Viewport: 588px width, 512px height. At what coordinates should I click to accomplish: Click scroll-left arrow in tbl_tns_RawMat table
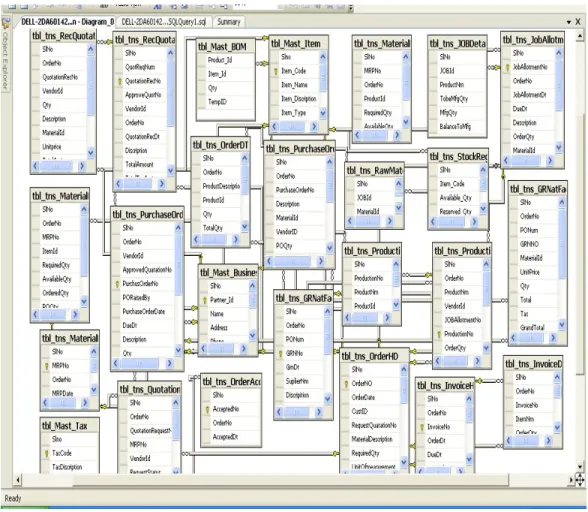(350, 221)
